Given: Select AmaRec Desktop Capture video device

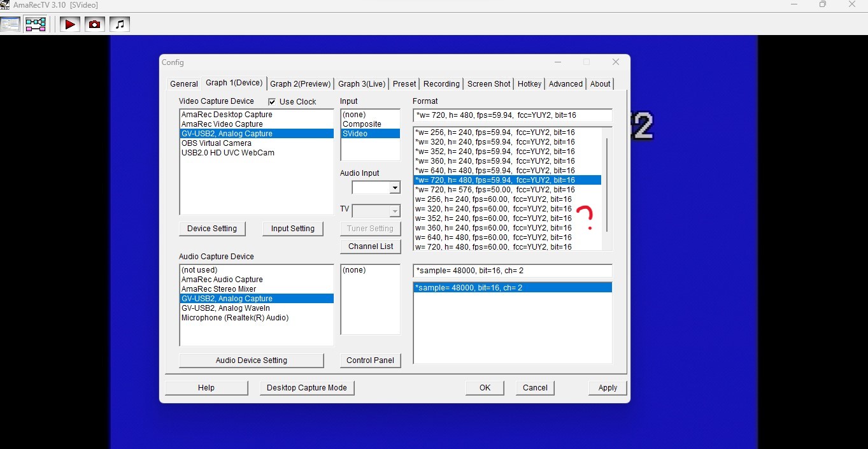Looking at the screenshot, I should point(257,115).
